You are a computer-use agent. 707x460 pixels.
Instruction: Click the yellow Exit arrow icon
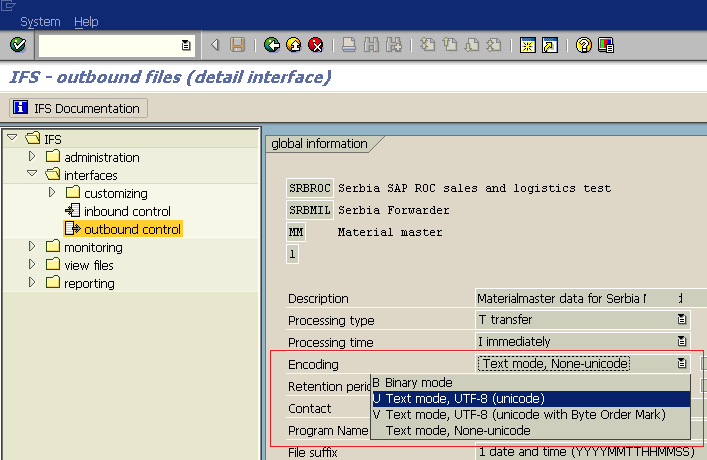click(294, 45)
